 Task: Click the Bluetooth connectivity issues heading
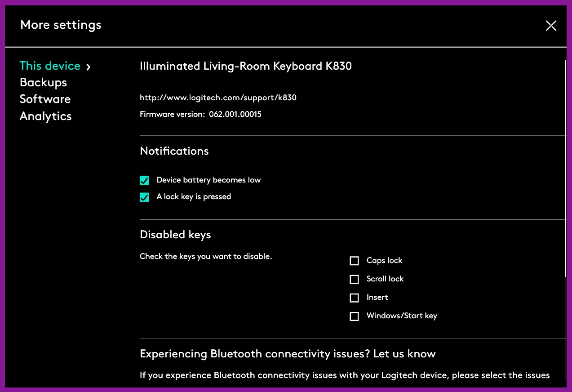tap(288, 354)
